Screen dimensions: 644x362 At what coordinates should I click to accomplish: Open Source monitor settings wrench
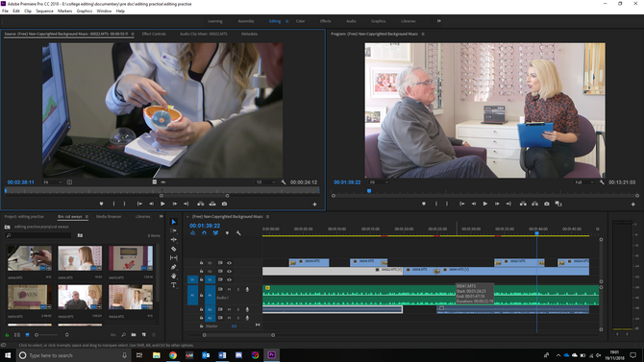[284, 182]
